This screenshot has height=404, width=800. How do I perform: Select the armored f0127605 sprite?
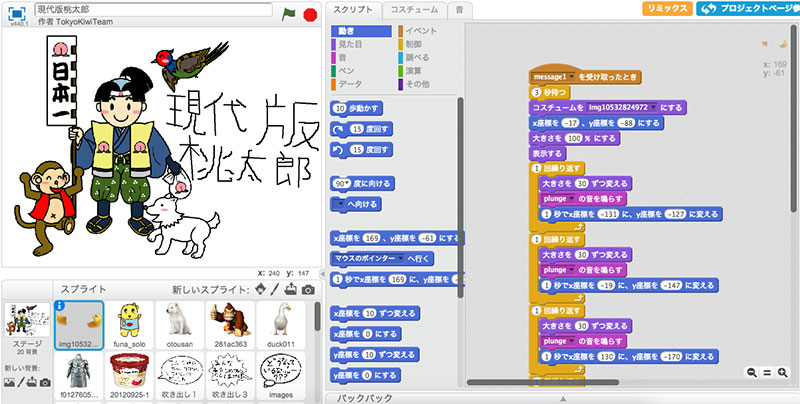tap(78, 375)
